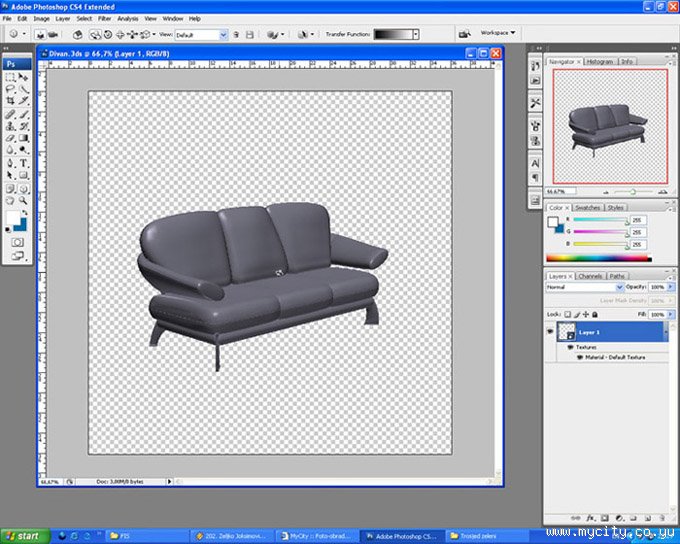Click the Quick Mask mode icon
680x544 pixels.
click(x=17, y=242)
